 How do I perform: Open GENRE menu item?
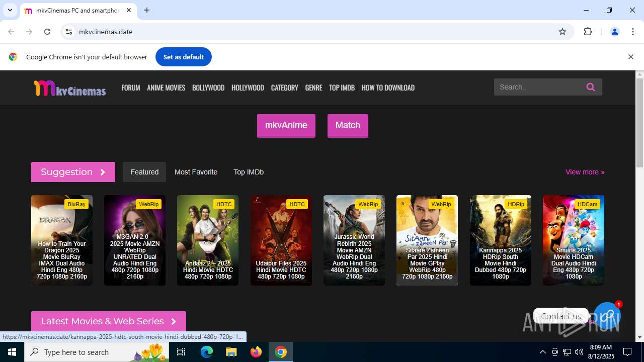click(313, 87)
